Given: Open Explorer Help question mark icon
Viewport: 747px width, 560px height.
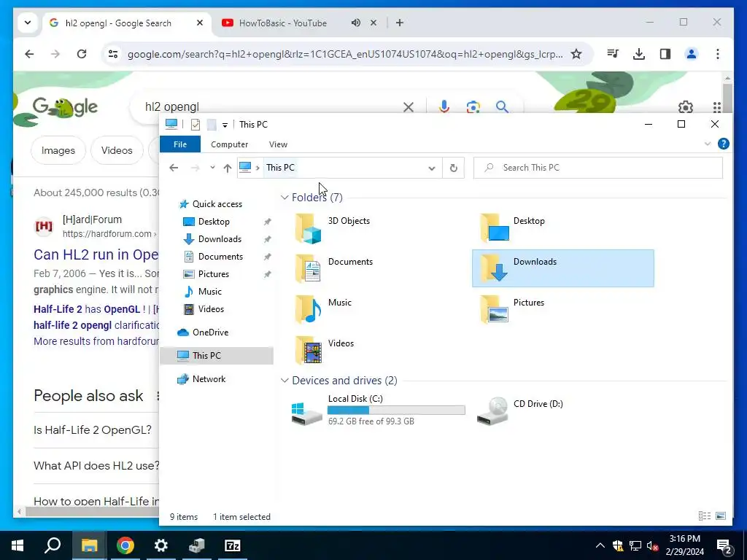Looking at the screenshot, I should coord(723,144).
